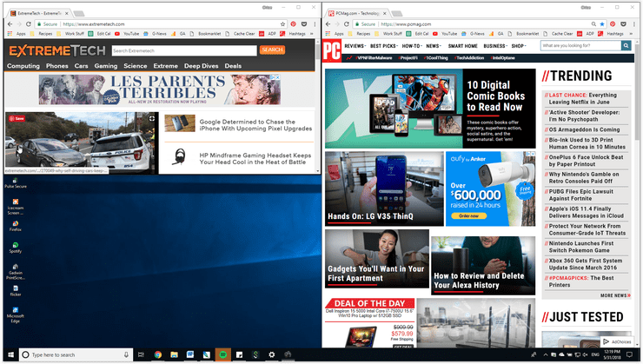Screen dimensions: 643x364
Task: Click the Cortana microphone icon
Action: click(x=126, y=354)
